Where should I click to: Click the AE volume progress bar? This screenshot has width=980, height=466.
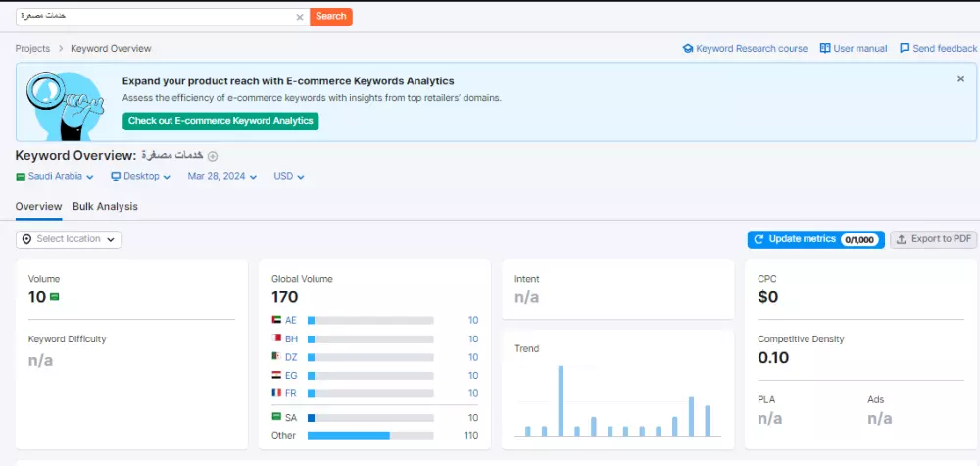point(370,320)
